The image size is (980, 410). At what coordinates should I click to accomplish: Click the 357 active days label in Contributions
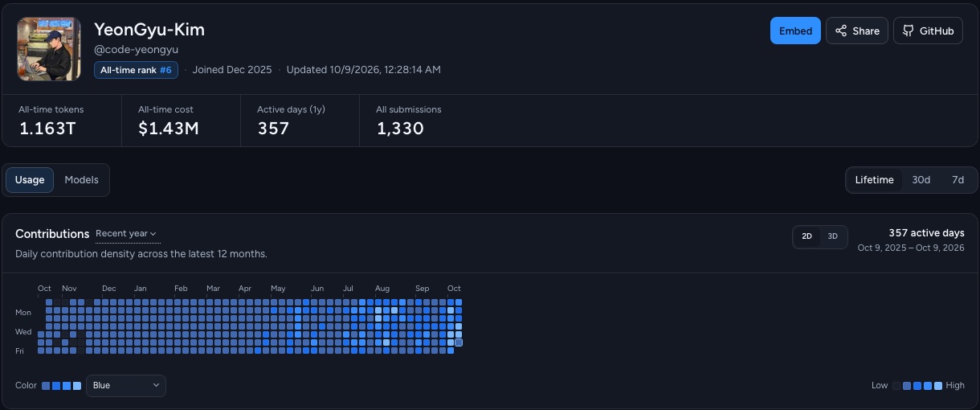coord(926,233)
